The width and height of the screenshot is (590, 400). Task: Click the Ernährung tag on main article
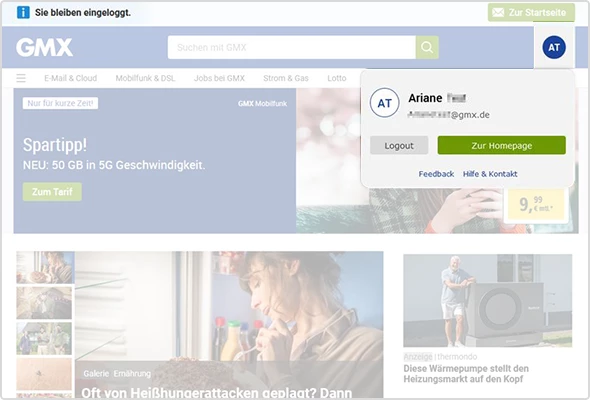pyautogui.click(x=132, y=374)
